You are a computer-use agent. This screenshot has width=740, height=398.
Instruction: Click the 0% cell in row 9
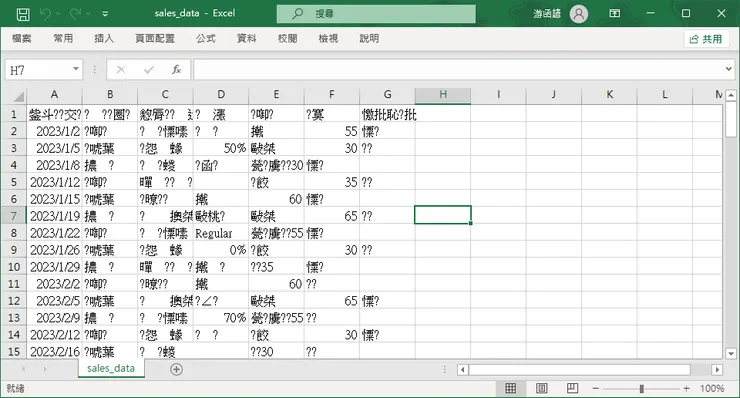coord(221,250)
